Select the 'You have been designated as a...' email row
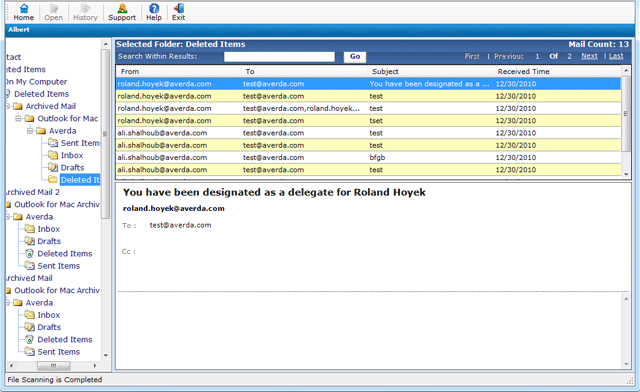The image size is (640, 392). [x=368, y=84]
